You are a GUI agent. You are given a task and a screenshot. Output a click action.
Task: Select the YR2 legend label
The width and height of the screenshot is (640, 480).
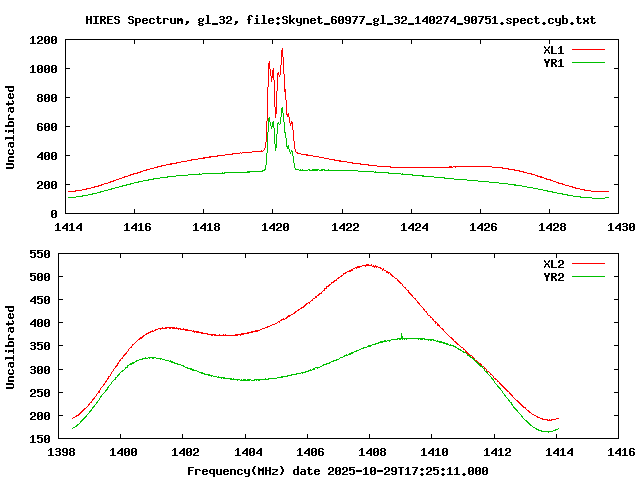553,277
